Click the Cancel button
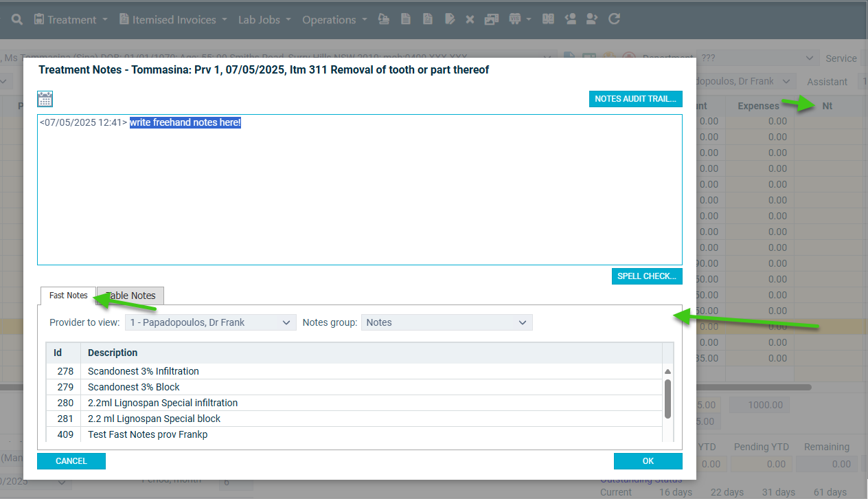The image size is (868, 499). click(71, 461)
